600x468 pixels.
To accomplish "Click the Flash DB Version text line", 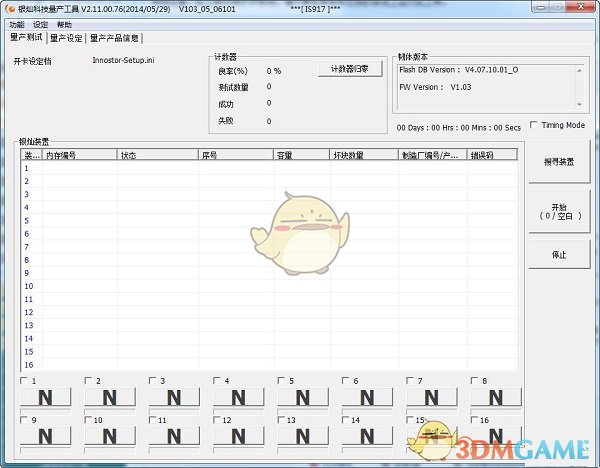I will click(x=458, y=70).
